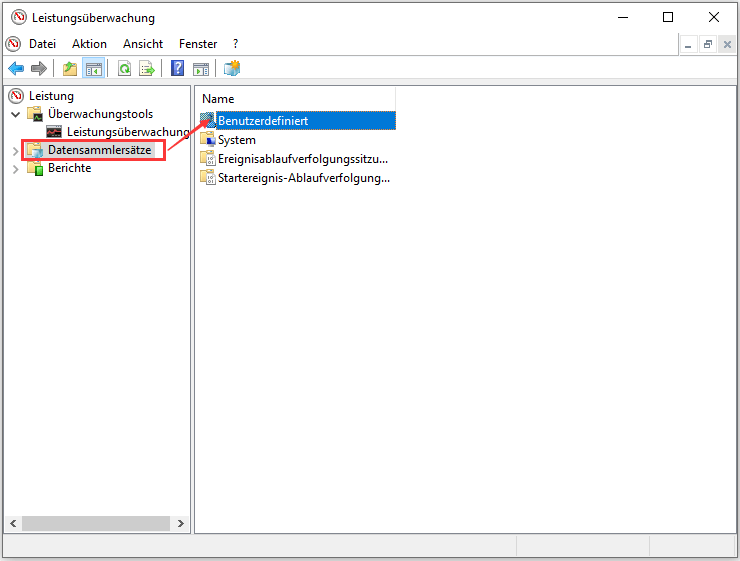The width and height of the screenshot is (740, 561).
Task: Toggle the show/hide console tree icon
Action: pos(93,69)
